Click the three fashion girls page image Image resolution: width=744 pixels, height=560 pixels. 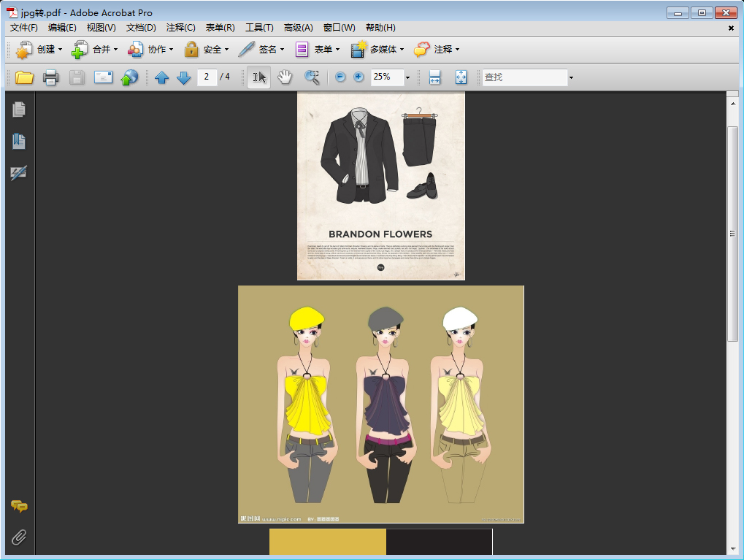[x=381, y=404]
